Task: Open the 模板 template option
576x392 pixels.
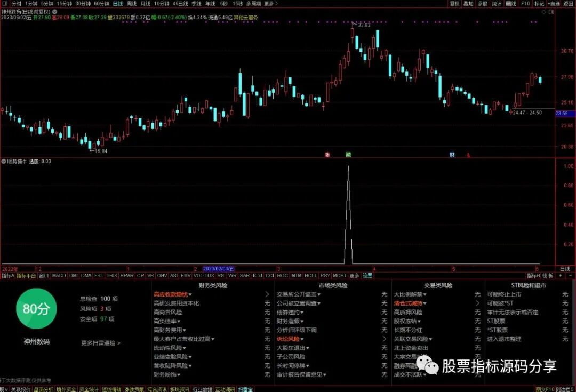Action: tap(548, 276)
